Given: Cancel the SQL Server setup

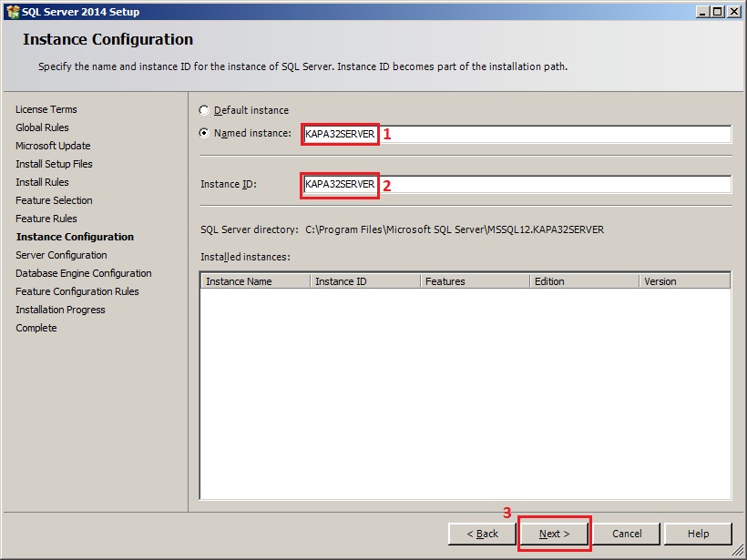Looking at the screenshot, I should click(x=627, y=534).
